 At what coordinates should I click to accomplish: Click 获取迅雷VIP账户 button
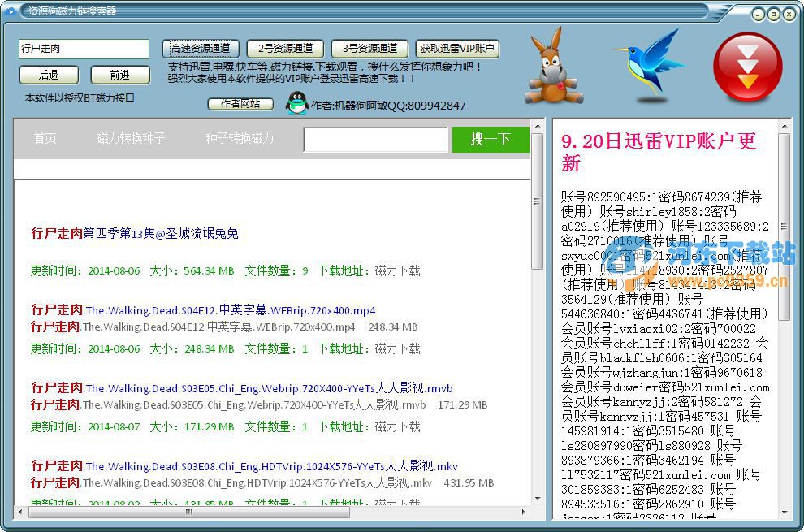(456, 47)
